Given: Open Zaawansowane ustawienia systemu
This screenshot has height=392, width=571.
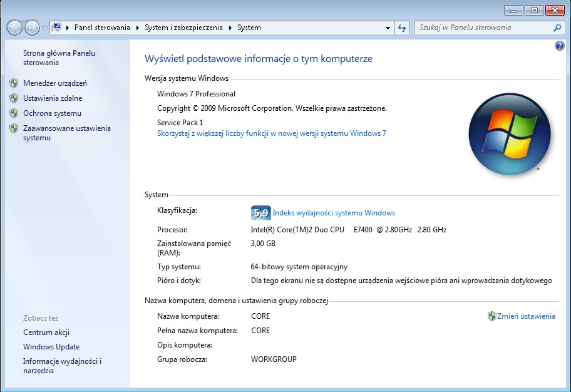Looking at the screenshot, I should [66, 133].
